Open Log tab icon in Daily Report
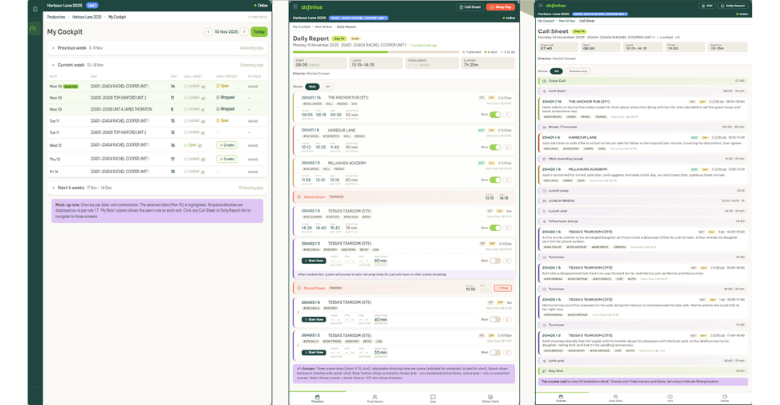This screenshot has width=780, height=405. point(433,397)
